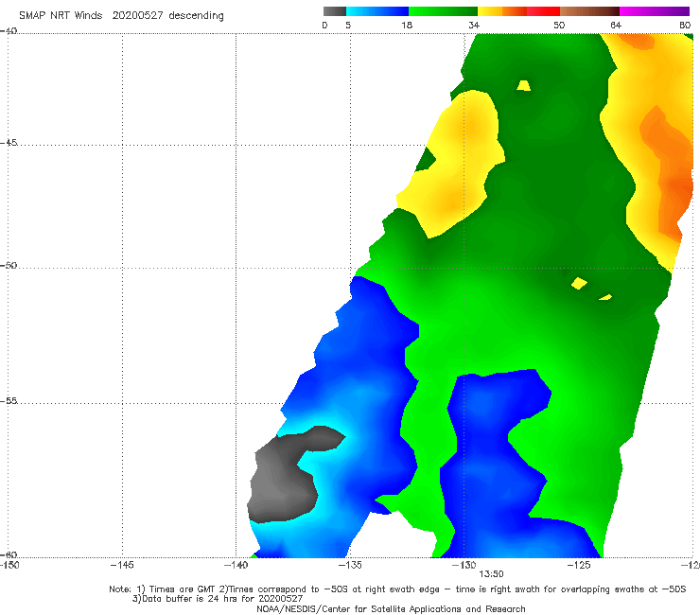Click the brown segment of the color bar

pos(589,11)
